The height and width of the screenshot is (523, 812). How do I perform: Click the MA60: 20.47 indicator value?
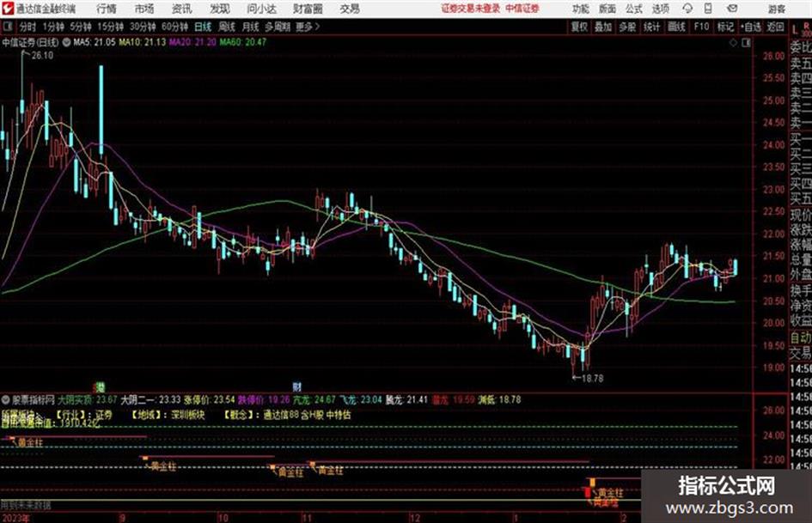coord(243,42)
